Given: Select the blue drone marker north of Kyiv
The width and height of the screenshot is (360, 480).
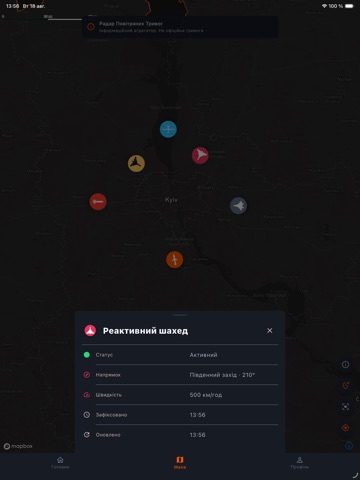Looking at the screenshot, I should tap(168, 129).
